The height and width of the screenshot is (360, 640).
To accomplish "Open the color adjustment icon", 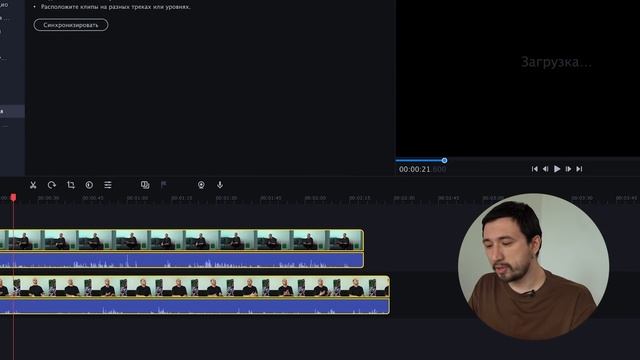I will (89, 185).
